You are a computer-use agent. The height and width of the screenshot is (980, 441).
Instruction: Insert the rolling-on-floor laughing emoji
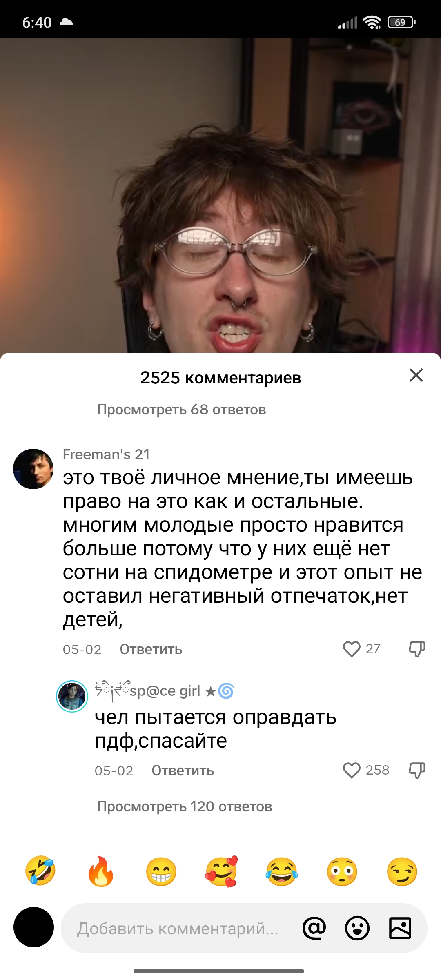pyautogui.click(x=40, y=871)
